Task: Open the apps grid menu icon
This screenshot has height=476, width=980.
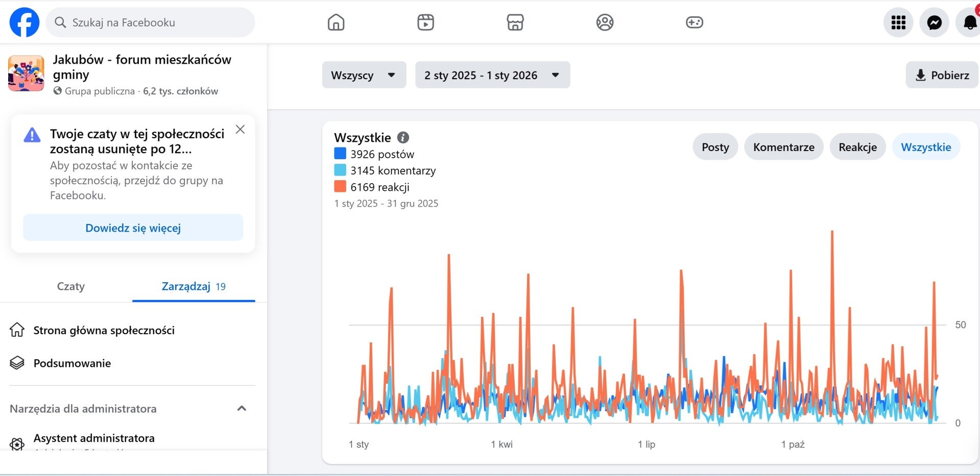Action: click(x=898, y=22)
